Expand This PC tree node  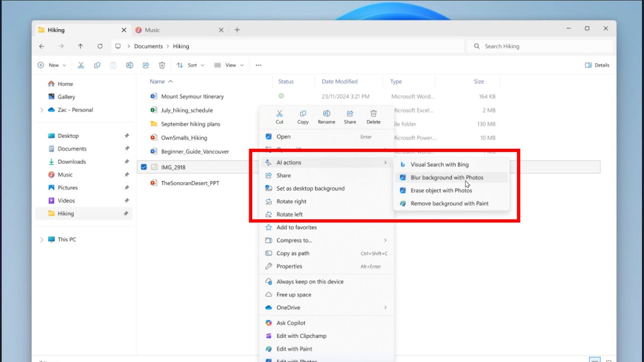pos(42,239)
